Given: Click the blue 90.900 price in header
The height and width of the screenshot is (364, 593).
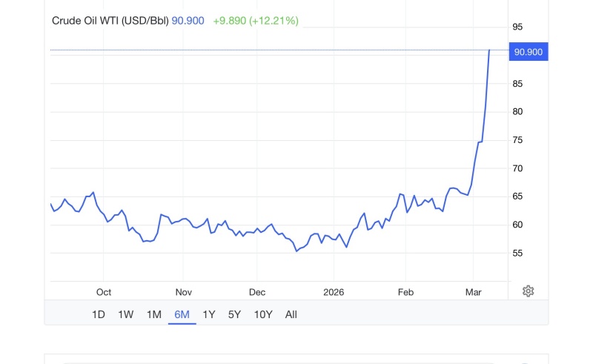Looking at the screenshot, I should (188, 21).
